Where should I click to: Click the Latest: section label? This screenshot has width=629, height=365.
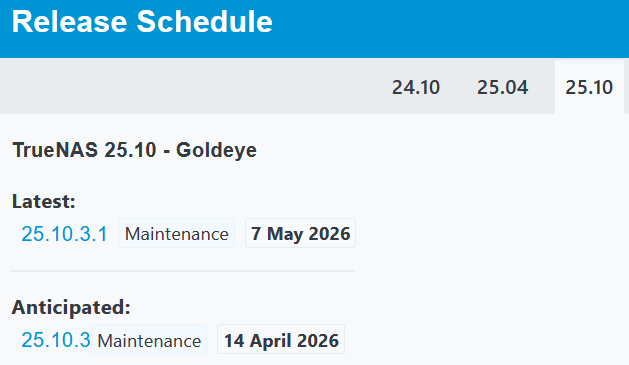click(x=44, y=201)
